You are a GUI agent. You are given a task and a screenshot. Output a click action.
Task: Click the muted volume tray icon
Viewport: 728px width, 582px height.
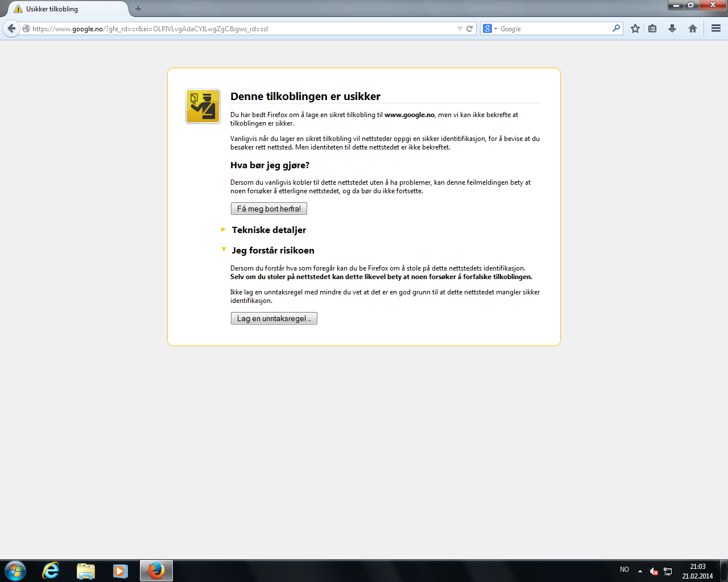click(654, 571)
